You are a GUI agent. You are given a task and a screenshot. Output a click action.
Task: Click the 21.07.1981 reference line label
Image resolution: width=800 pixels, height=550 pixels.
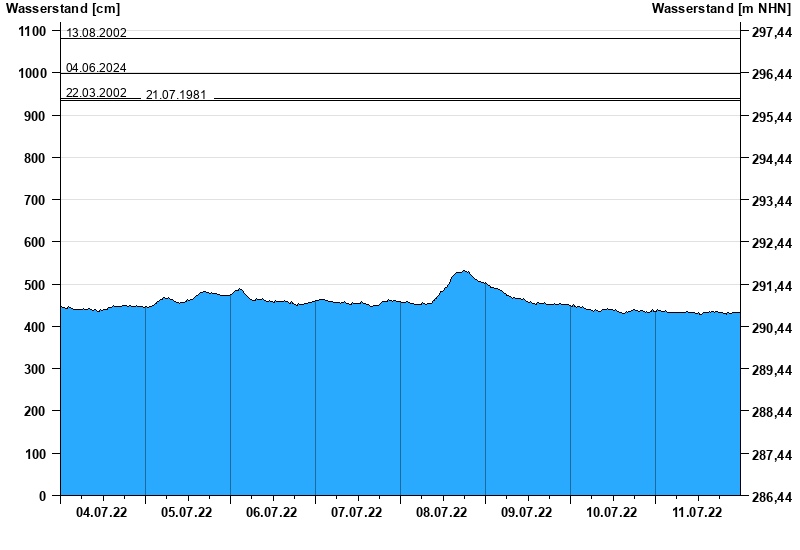(x=176, y=95)
